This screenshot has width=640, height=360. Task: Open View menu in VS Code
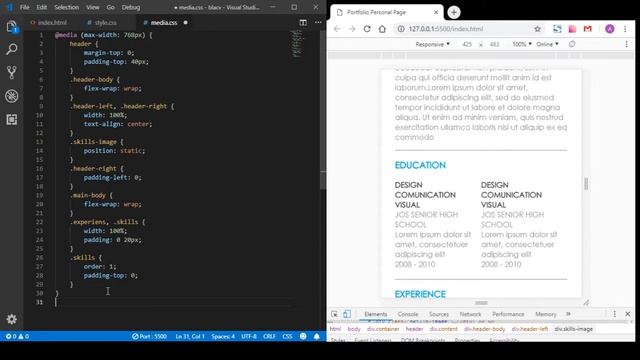click(x=93, y=7)
